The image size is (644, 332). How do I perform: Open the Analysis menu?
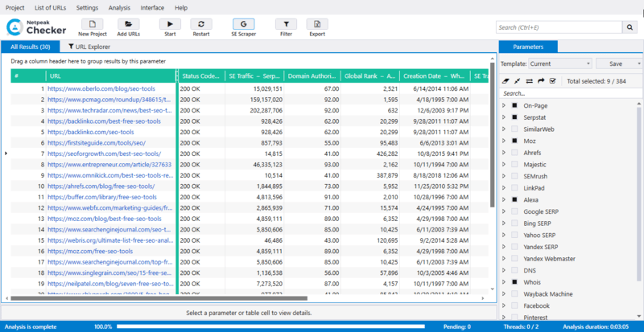pyautogui.click(x=119, y=7)
